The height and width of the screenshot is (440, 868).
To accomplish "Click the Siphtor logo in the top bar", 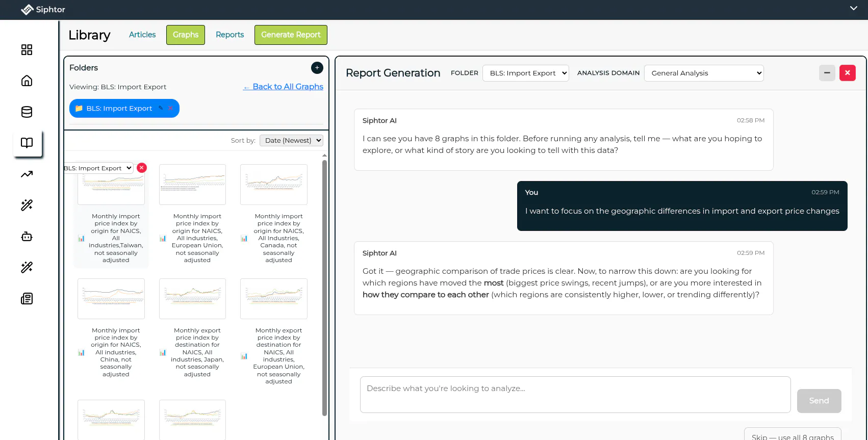I will click(43, 10).
